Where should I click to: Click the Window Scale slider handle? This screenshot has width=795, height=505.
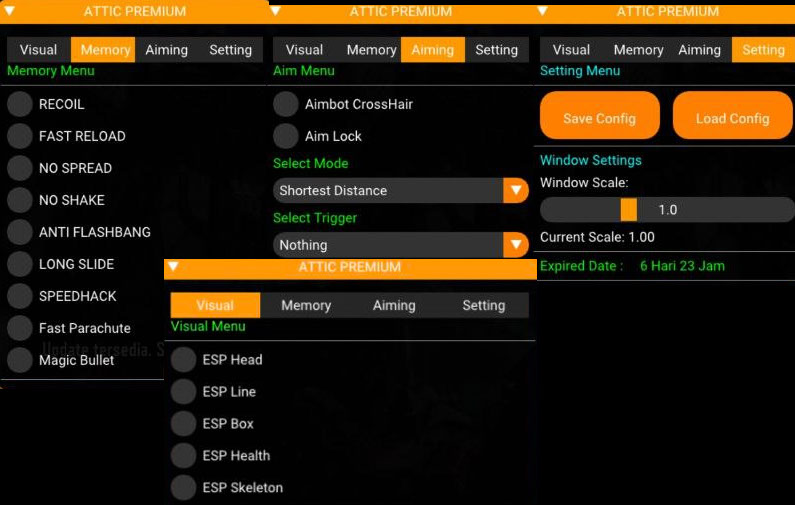click(x=628, y=209)
